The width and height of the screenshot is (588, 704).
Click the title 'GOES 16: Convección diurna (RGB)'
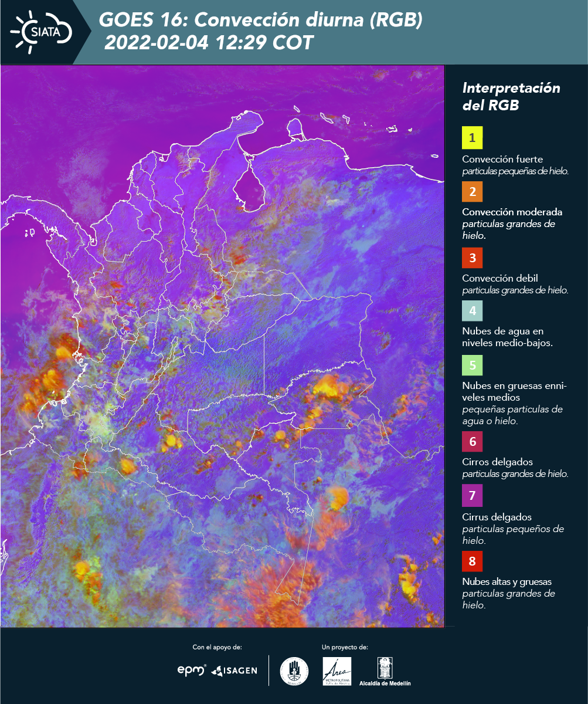pos(260,21)
